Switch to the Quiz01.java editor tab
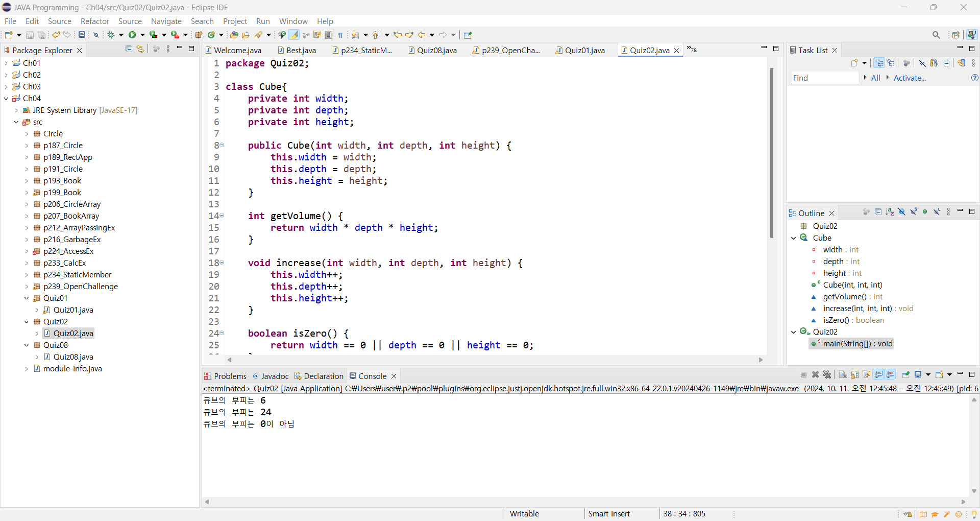This screenshot has width=980, height=521. pos(580,50)
